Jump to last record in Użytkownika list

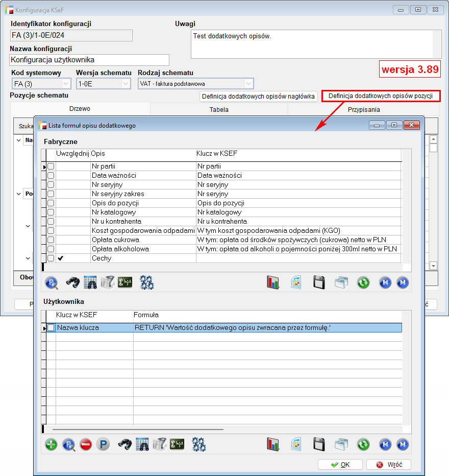click(403, 444)
